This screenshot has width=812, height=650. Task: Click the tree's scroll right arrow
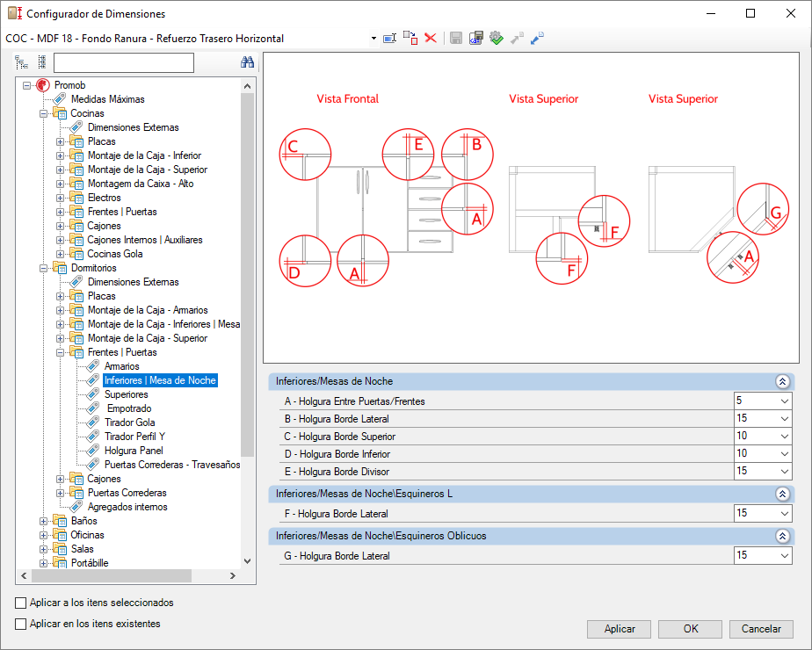pyautogui.click(x=233, y=575)
